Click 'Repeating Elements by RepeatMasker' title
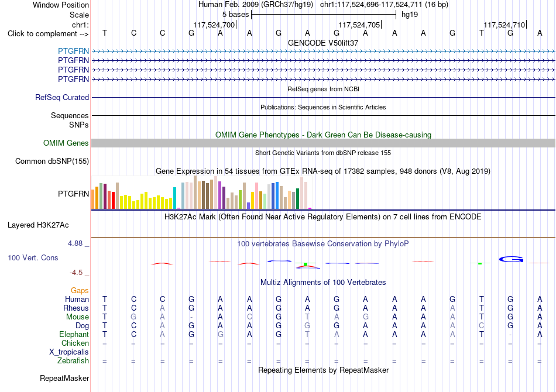The image size is (556, 392). (x=323, y=370)
